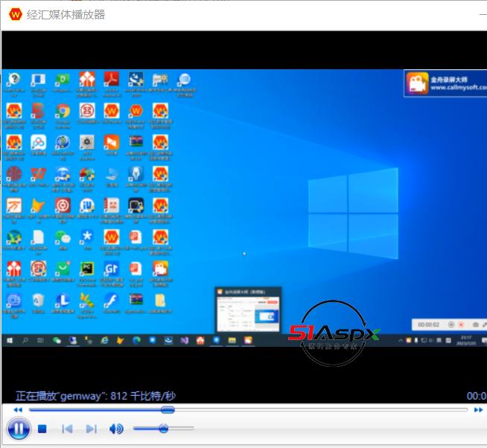This screenshot has width=487, height=448.
Task: Click the clock in the video taskbar
Action: [466, 341]
